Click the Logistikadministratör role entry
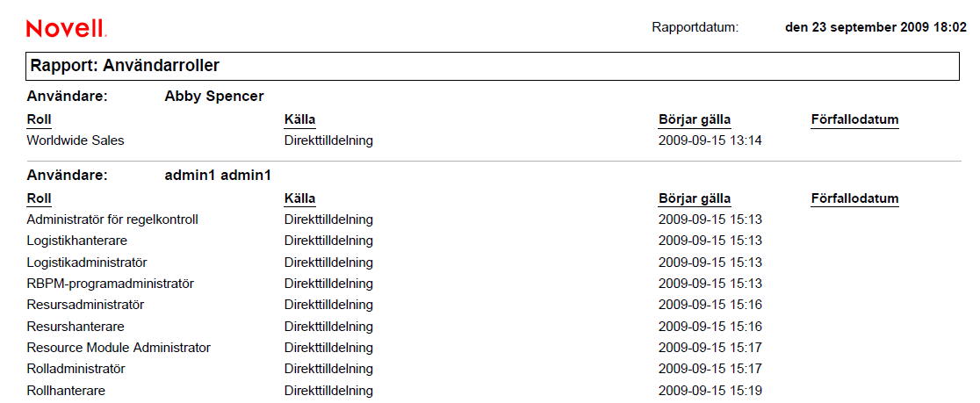Screen dimensions: 980x403 tap(87, 263)
